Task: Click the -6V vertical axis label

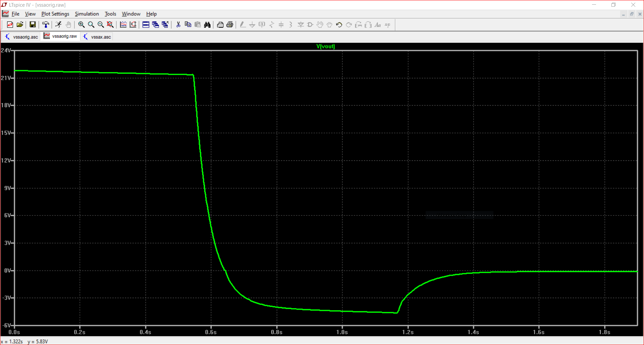Action: [x=7, y=325]
